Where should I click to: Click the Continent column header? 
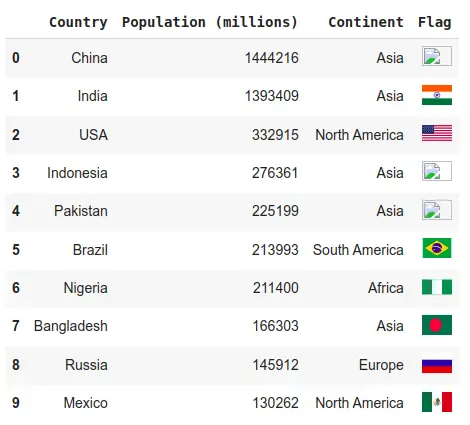pos(366,22)
